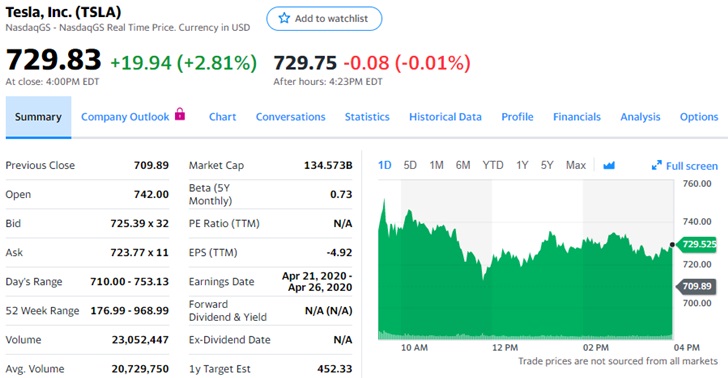The width and height of the screenshot is (728, 378).
Task: Switch to the Conversations tab
Action: (291, 117)
